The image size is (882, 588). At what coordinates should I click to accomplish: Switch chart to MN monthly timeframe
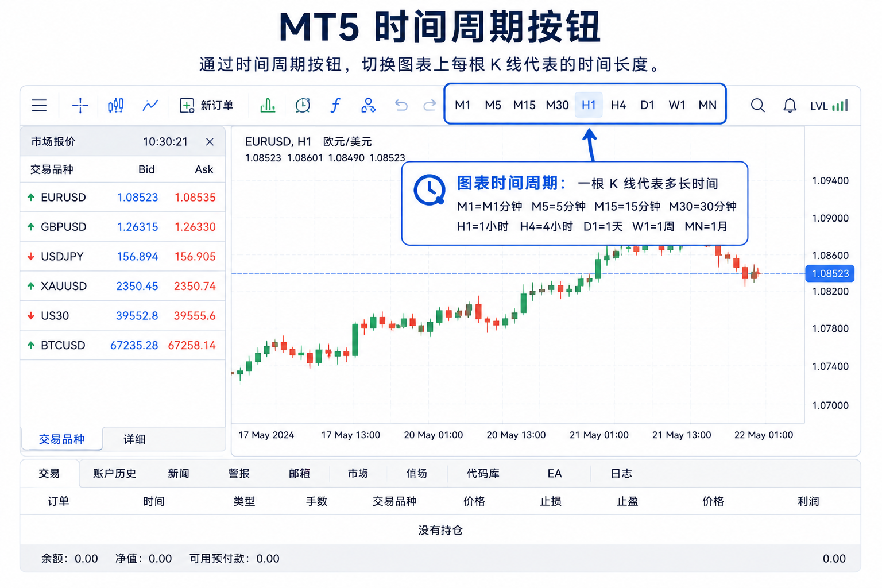707,105
